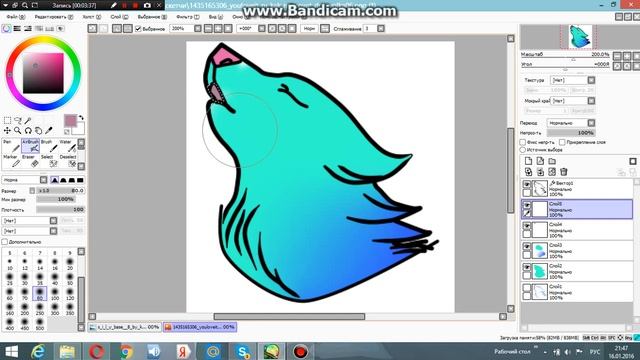Activate the eyedropper color picker tool
This screenshot has width=640, height=360.
tap(49, 130)
